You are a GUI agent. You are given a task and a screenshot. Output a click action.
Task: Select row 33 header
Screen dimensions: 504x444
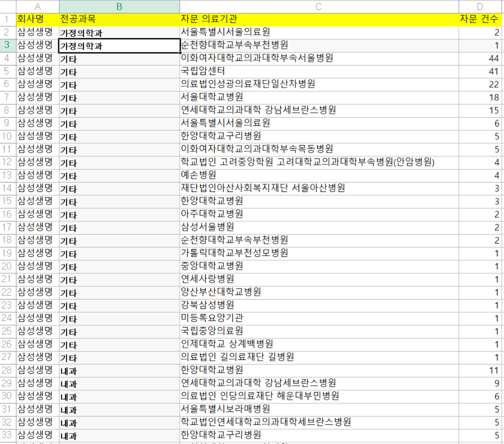pos(8,436)
